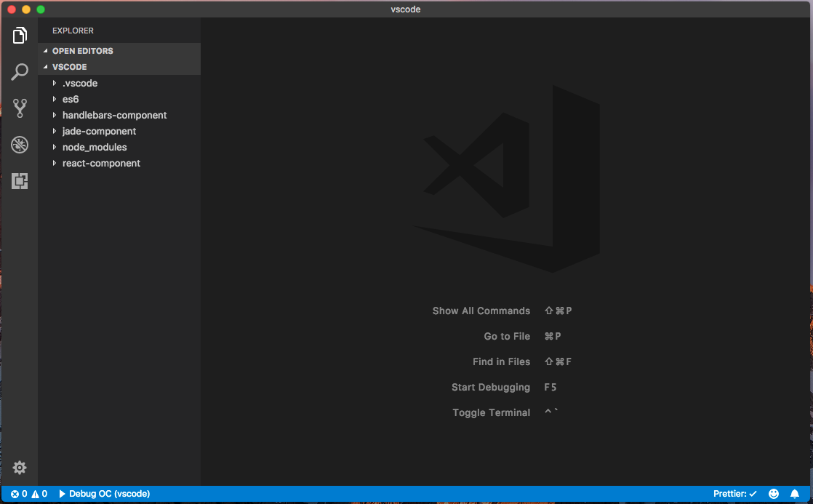Minimize the window with yellow button
This screenshot has height=504, width=813.
tap(26, 9)
